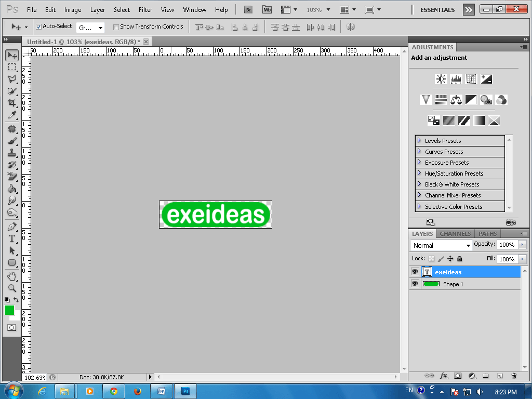Image resolution: width=532 pixels, height=399 pixels.
Task: Open the Auto-Select Group dropdown
Action: (x=90, y=28)
